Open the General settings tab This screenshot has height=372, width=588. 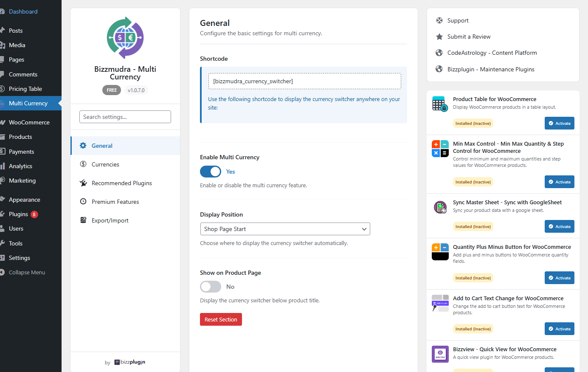[125, 146]
